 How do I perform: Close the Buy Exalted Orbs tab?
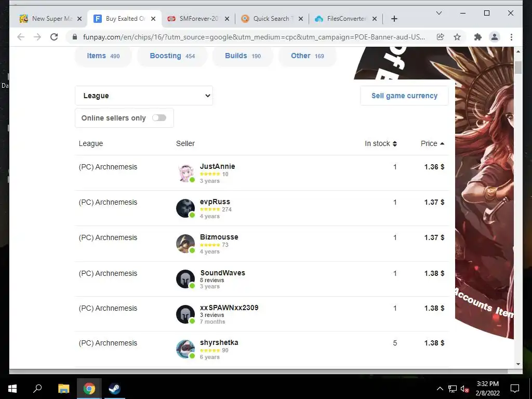tap(153, 19)
